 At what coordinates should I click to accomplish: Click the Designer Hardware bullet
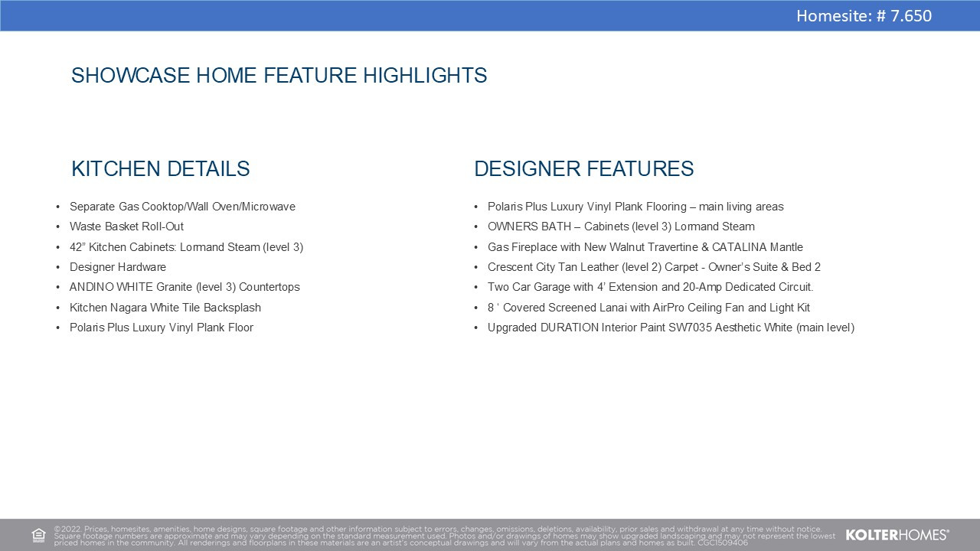118,267
